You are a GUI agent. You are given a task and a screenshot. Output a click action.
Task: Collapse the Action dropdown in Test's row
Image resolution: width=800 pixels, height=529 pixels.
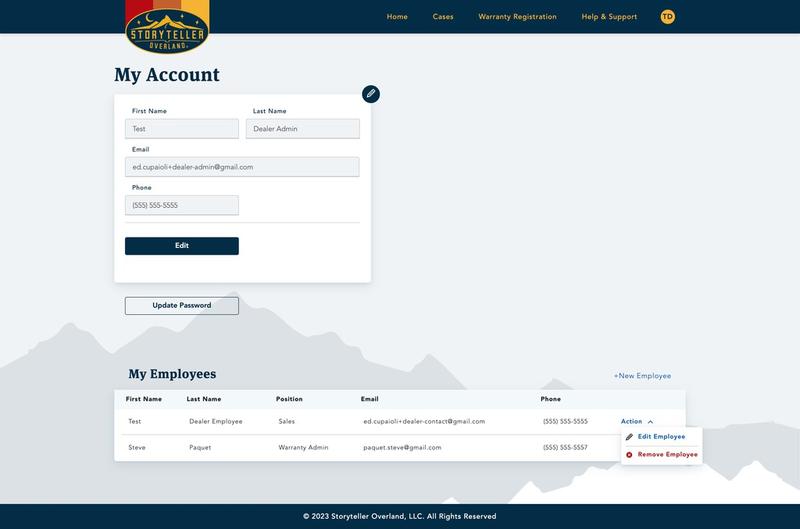637,422
